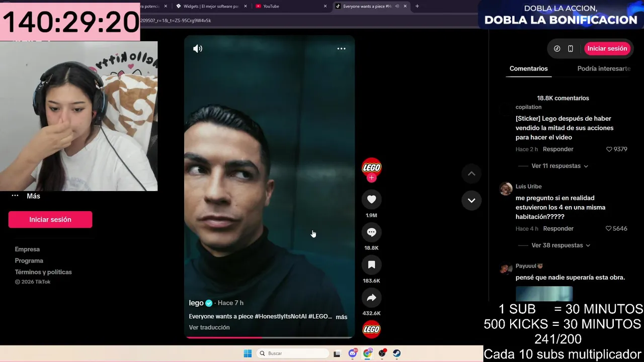Click the 18.8K comentarios count text
Screen dimensions: 644x362
pyautogui.click(x=562, y=98)
